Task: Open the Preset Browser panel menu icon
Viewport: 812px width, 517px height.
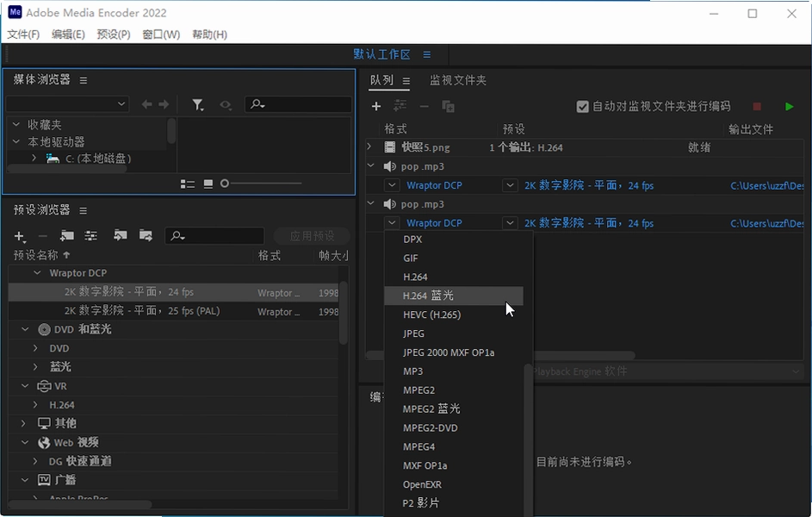Action: click(x=84, y=210)
